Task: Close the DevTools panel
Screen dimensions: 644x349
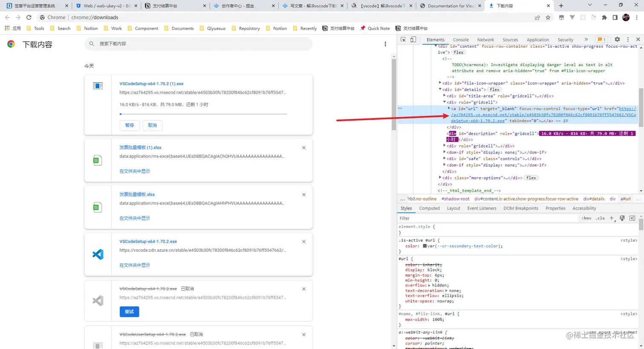Action: [638, 39]
